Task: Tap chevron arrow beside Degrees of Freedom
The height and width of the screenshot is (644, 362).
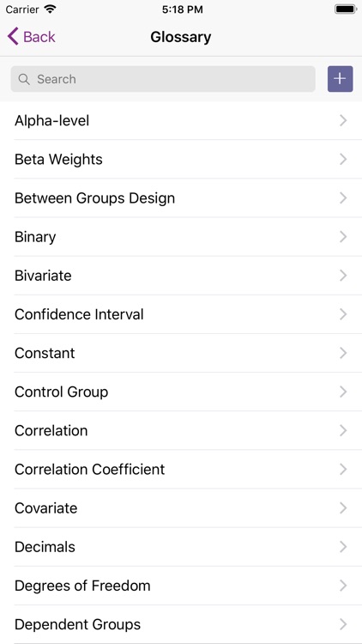Action: click(343, 586)
